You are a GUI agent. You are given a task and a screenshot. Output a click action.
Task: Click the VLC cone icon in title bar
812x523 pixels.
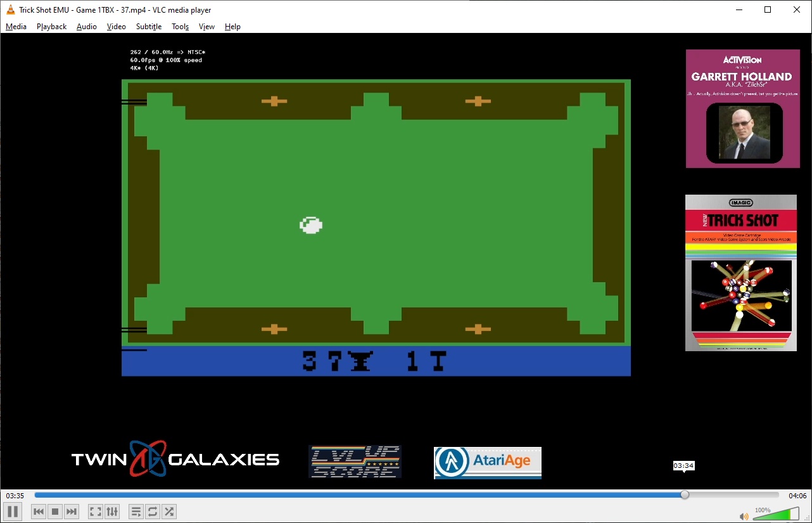[x=10, y=10]
